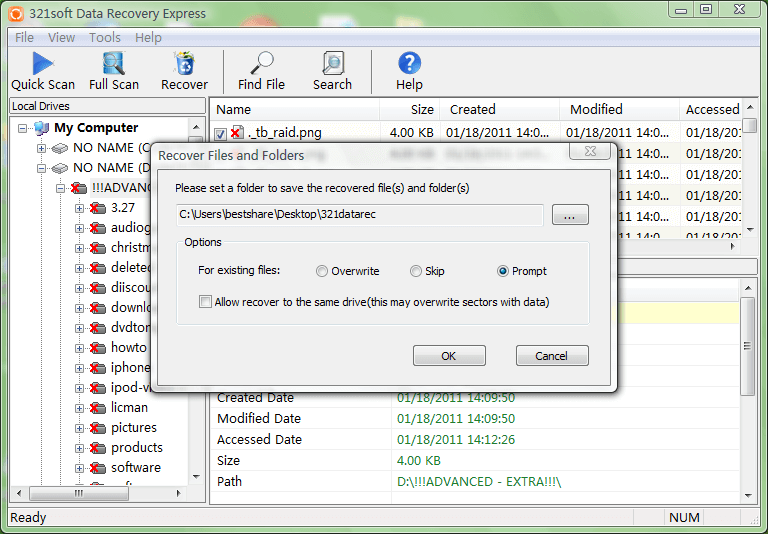Select the Skip radio option
The width and height of the screenshot is (768, 534).
point(415,271)
